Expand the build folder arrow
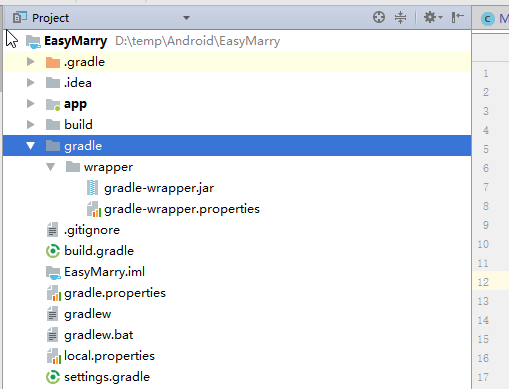This screenshot has width=509, height=389. coord(31,125)
